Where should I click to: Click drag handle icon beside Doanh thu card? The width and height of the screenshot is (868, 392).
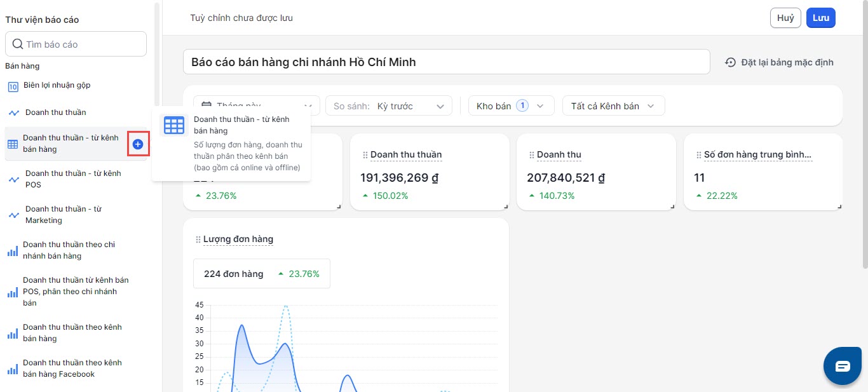[x=531, y=155]
